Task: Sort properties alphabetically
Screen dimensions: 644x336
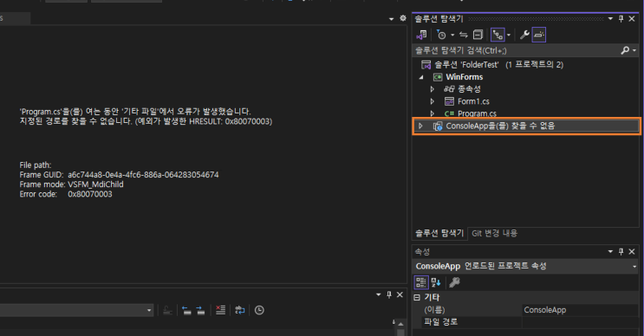Action: (x=436, y=282)
